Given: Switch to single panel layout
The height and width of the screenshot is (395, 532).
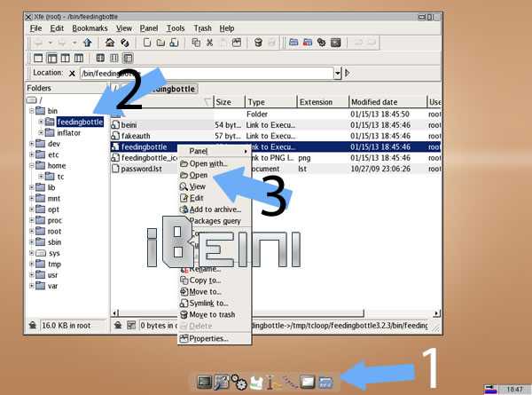Looking at the screenshot, I should (36, 58).
